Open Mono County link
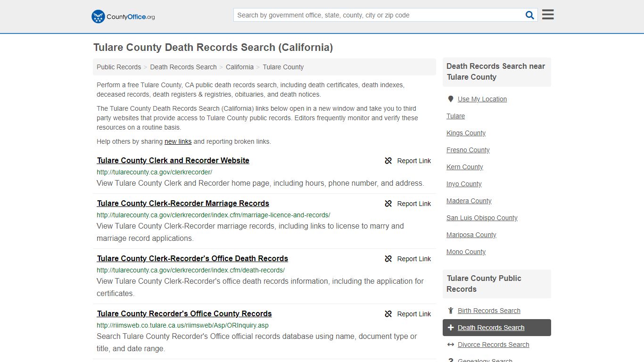Image resolution: width=644 pixels, height=362 pixels. [466, 252]
